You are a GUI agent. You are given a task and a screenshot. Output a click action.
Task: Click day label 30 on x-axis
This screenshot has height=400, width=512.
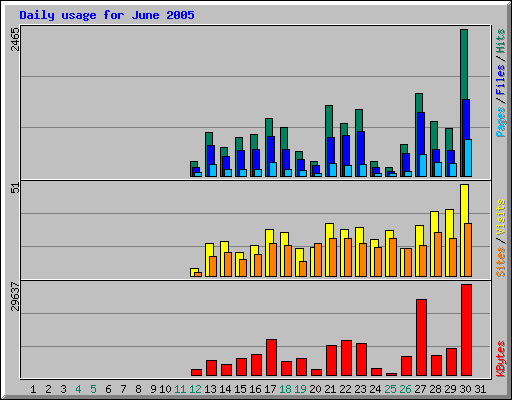465,389
